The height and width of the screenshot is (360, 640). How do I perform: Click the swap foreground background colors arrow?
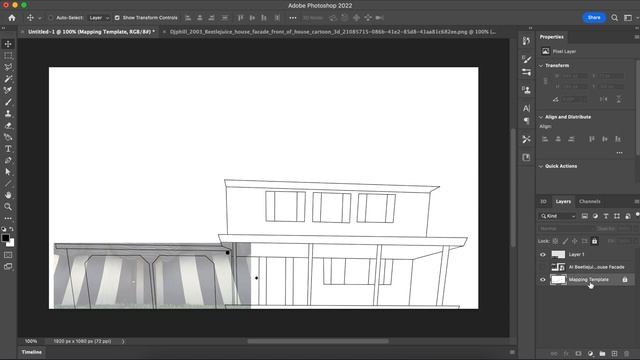pos(12,229)
